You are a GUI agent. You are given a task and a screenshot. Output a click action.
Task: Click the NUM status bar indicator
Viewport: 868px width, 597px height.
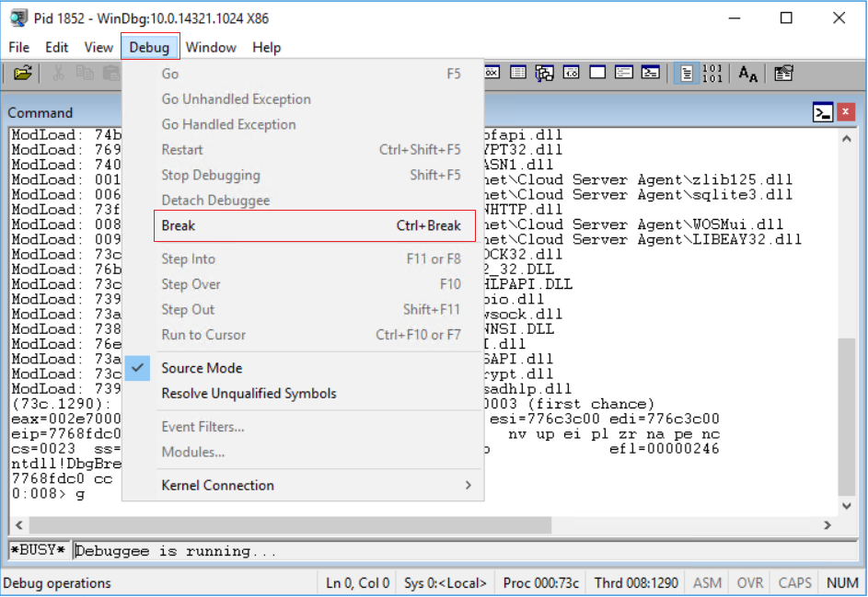tap(842, 583)
